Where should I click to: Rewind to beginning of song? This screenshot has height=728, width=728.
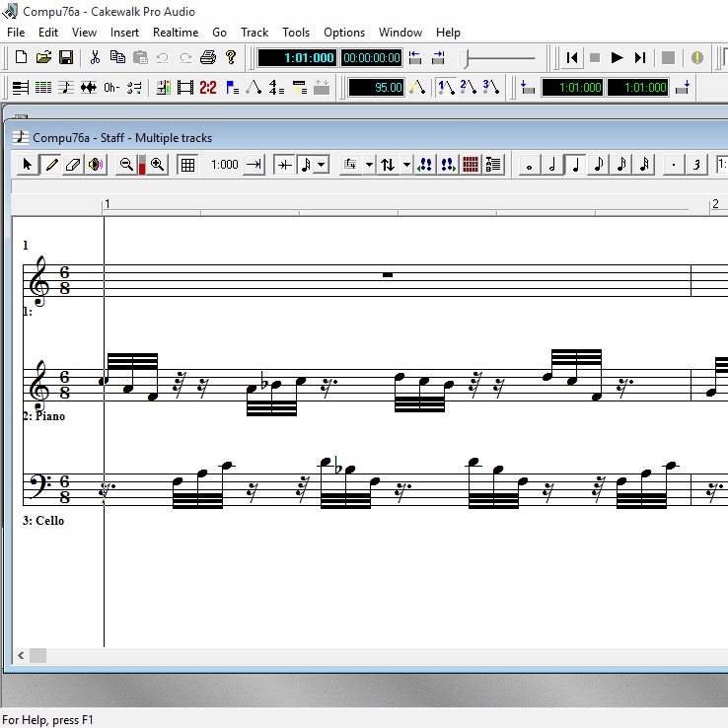pyautogui.click(x=572, y=57)
